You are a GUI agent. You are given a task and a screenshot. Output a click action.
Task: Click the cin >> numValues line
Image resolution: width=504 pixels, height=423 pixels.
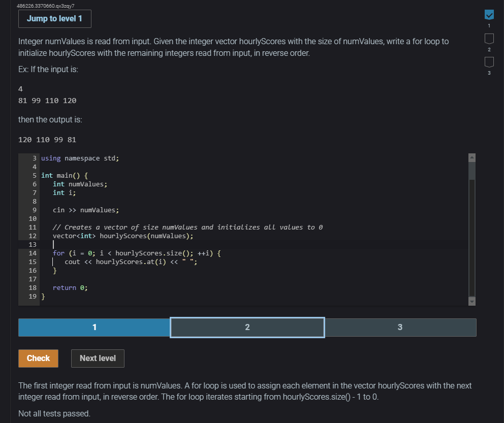tap(86, 210)
